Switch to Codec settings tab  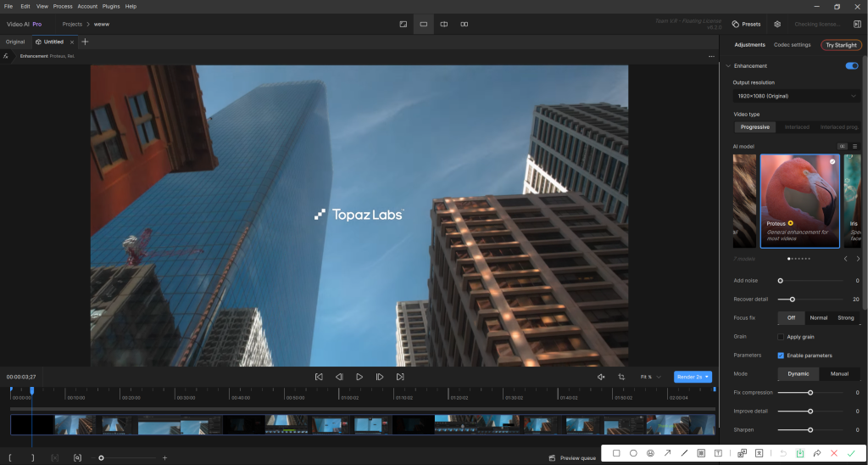coord(792,45)
